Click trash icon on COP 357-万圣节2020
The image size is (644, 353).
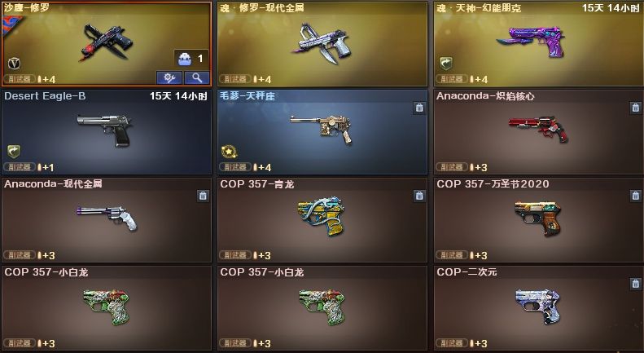[635, 196]
